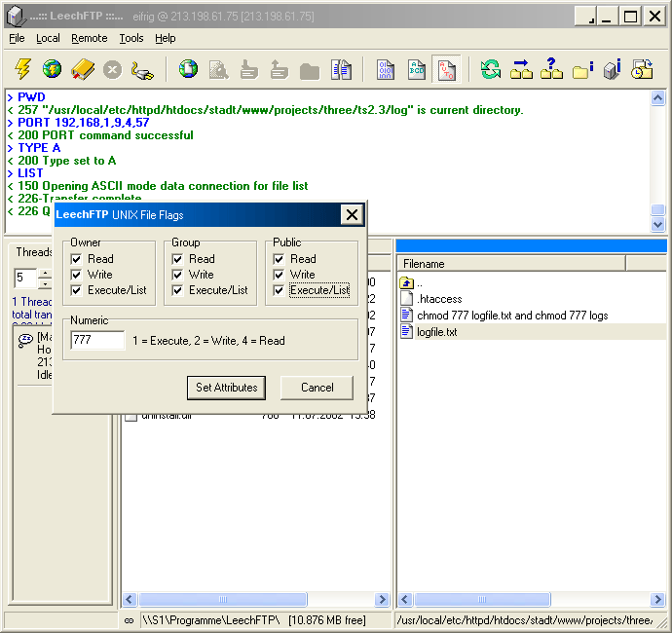Click the server info icon
This screenshot has height=633, width=672.
click(x=613, y=69)
